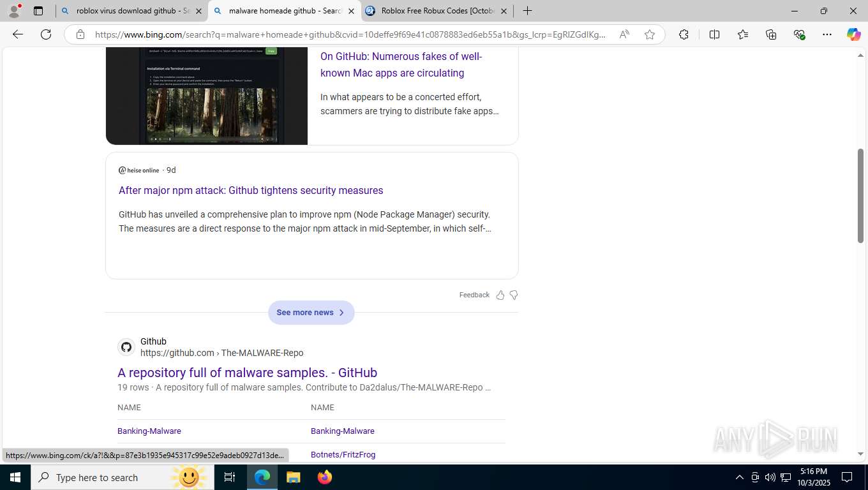Open the Split screen icon
This screenshot has width=868, height=490.
tap(714, 34)
